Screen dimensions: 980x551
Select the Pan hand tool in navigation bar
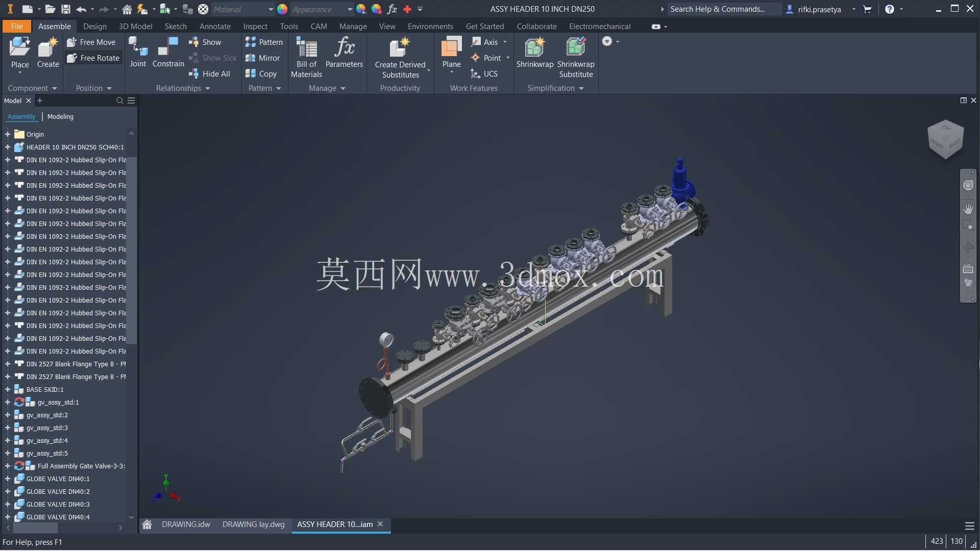coord(968,209)
